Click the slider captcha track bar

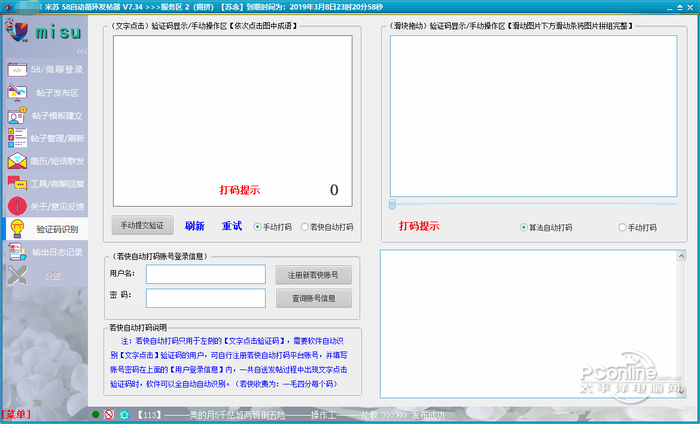point(533,204)
